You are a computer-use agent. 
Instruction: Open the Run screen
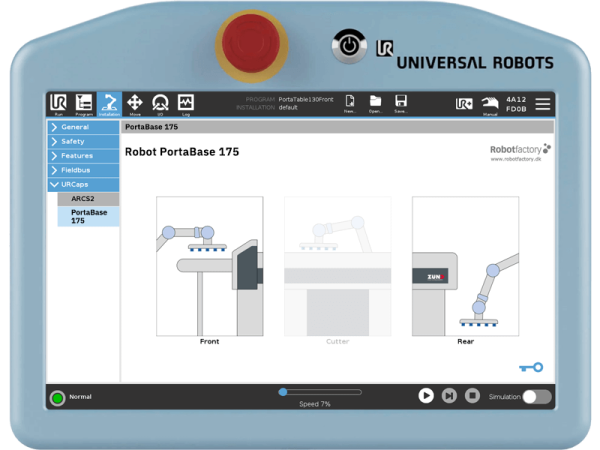pos(58,104)
